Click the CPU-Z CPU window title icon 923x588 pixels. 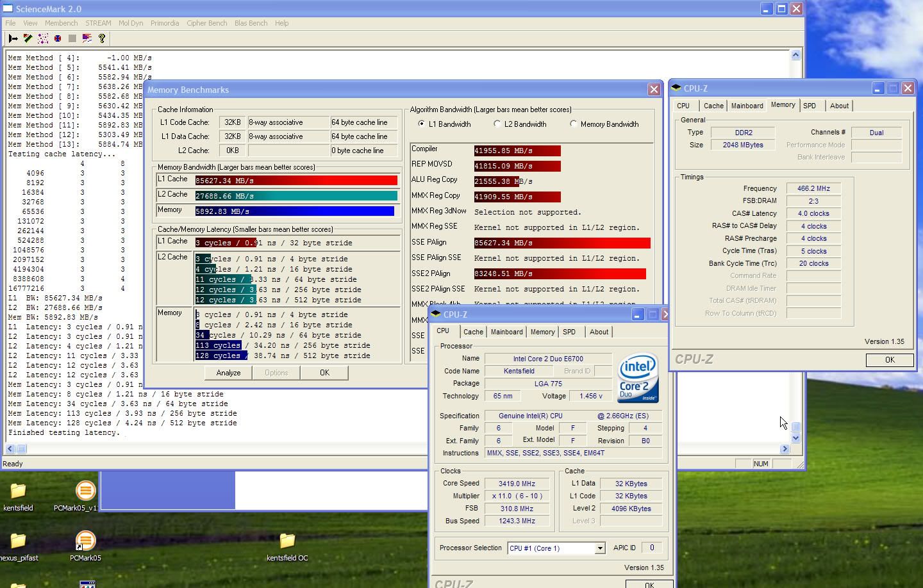[437, 314]
